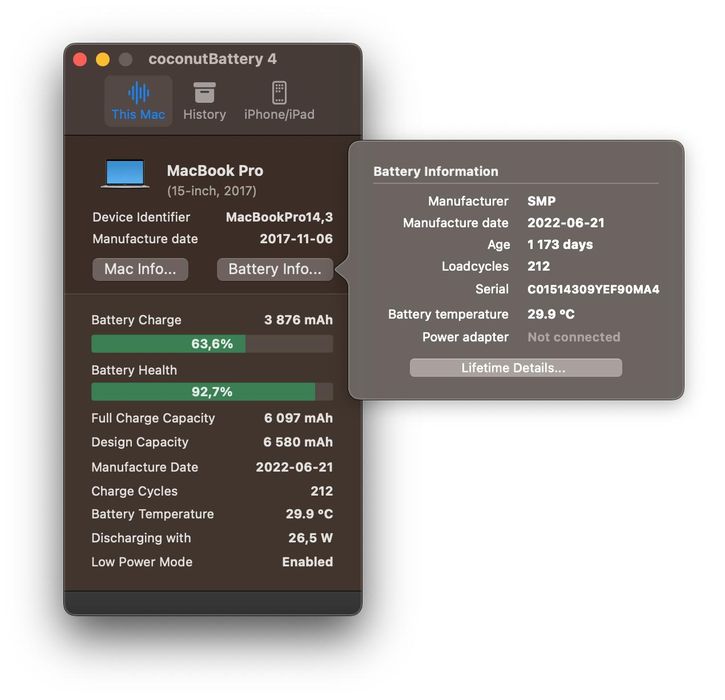725x700 pixels.
Task: Click the coconutBattery 4 window title
Action: 213,59
